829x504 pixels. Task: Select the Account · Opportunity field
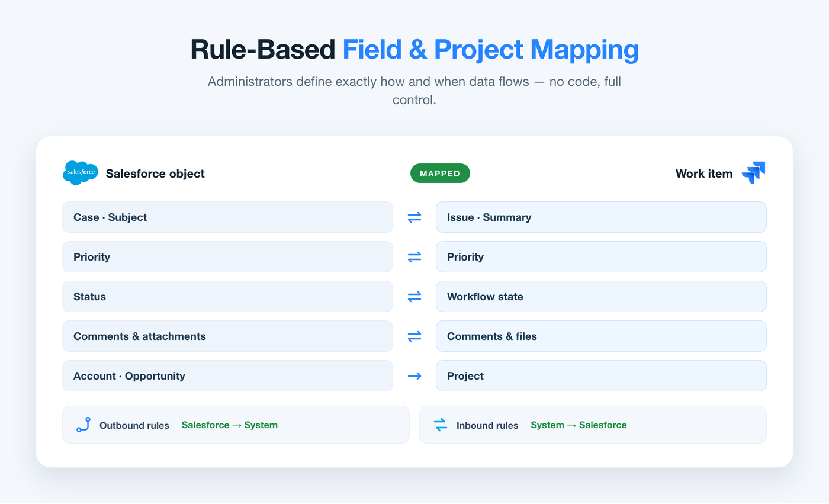(227, 376)
